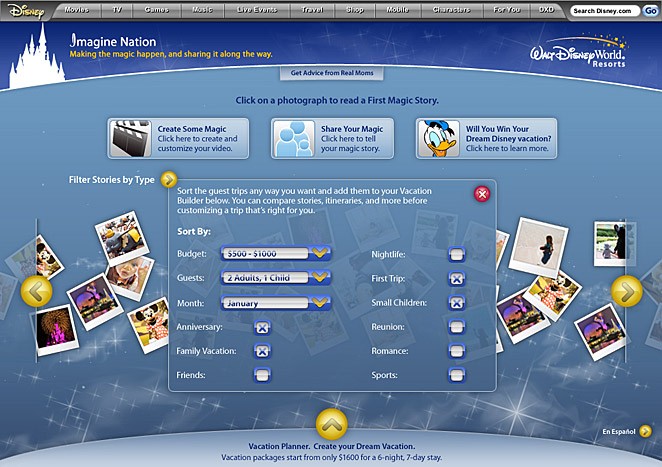
Task: Expand Vacation Planner with the yellow up arrow
Action: coord(331,424)
